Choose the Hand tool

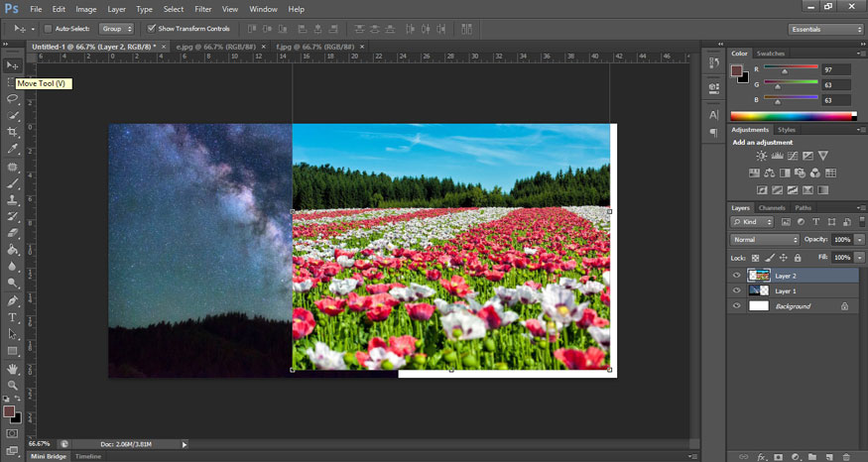[x=13, y=368]
